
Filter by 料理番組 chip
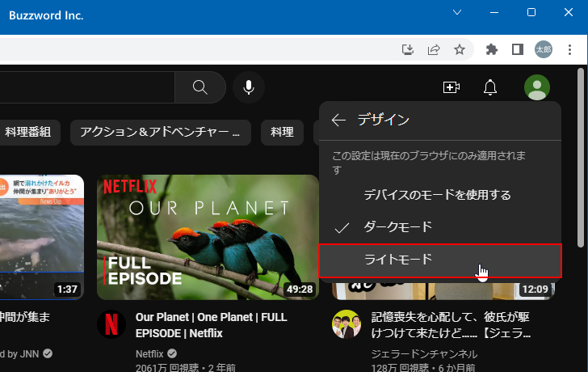coord(28,132)
